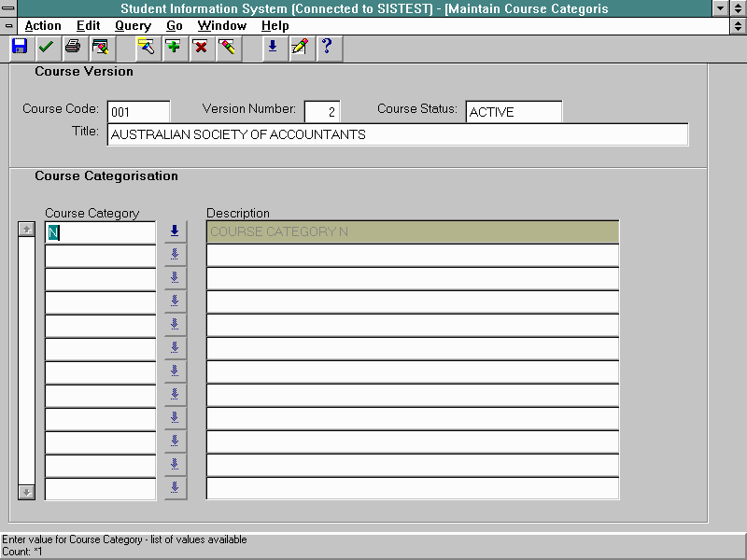Viewport: 747px width, 560px height.
Task: Click the Save disk icon in toolbar
Action: (20, 47)
